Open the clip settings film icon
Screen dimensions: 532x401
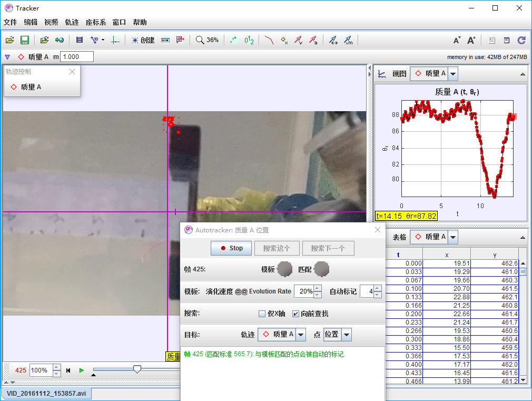pyautogui.click(x=80, y=40)
